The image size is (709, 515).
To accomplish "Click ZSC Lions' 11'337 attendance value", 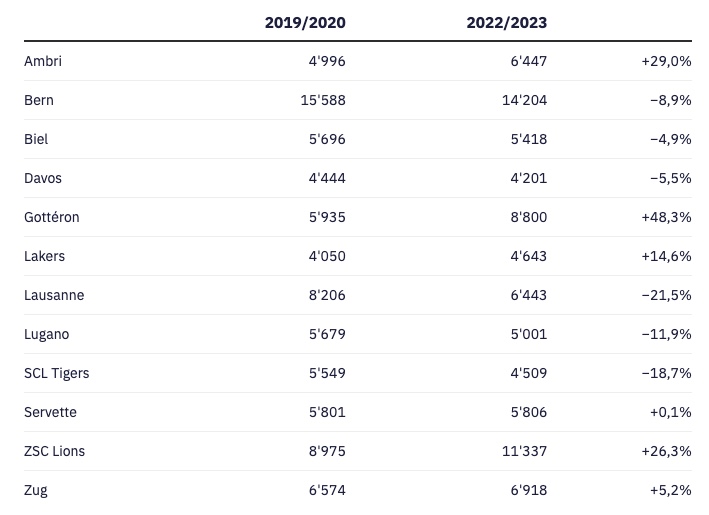I will (523, 451).
